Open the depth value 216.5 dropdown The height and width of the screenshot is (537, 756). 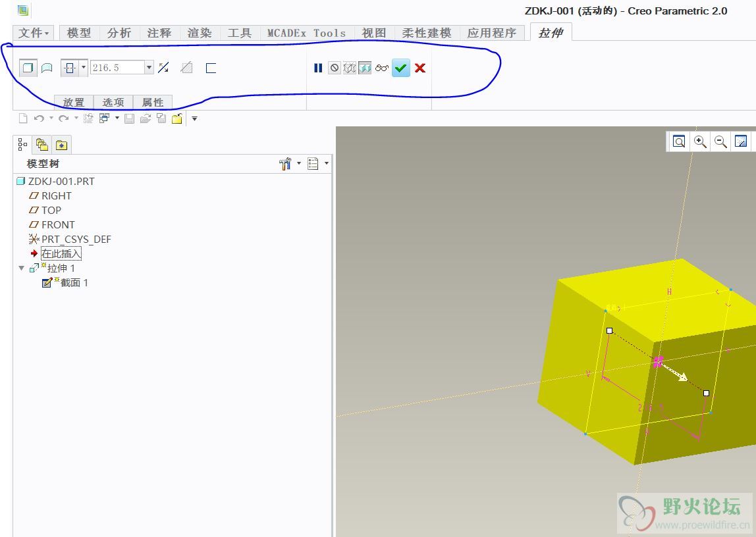click(149, 67)
